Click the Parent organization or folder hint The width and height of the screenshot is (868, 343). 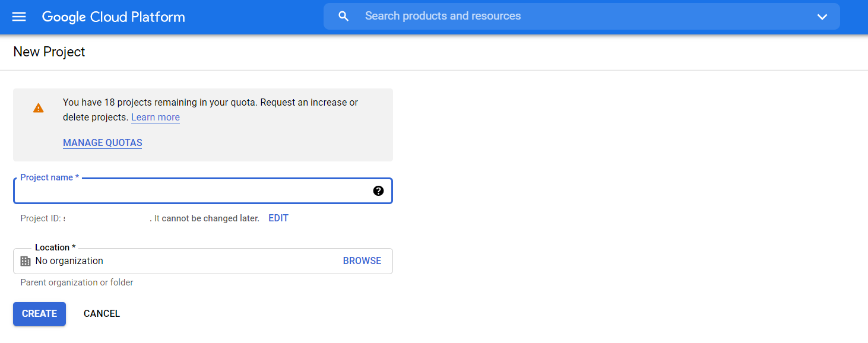tap(77, 282)
